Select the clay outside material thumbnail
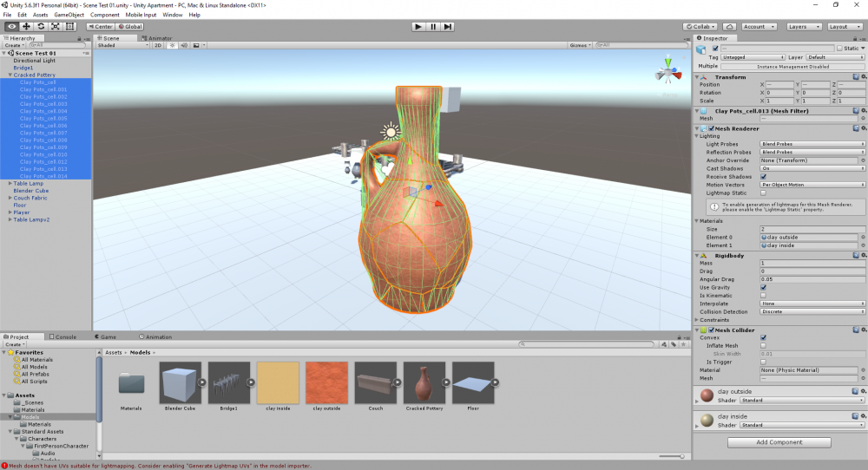This screenshot has height=470, width=868. click(x=326, y=382)
